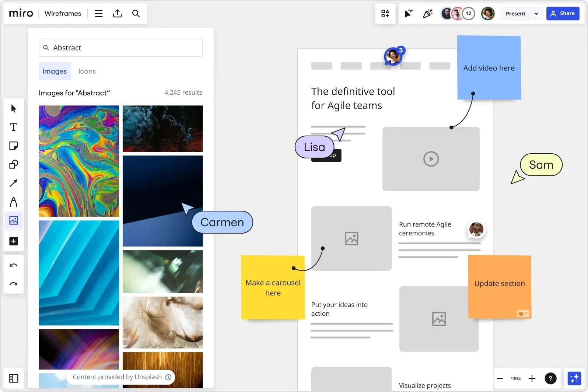This screenshot has height=392, width=588.
Task: Click the redo arrow
Action: pyautogui.click(x=14, y=284)
